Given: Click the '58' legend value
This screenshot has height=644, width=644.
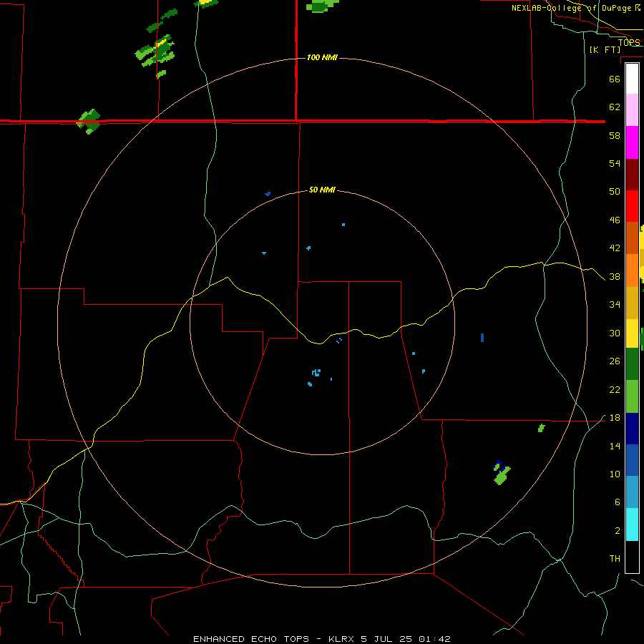Looking at the screenshot, I should click(615, 135).
